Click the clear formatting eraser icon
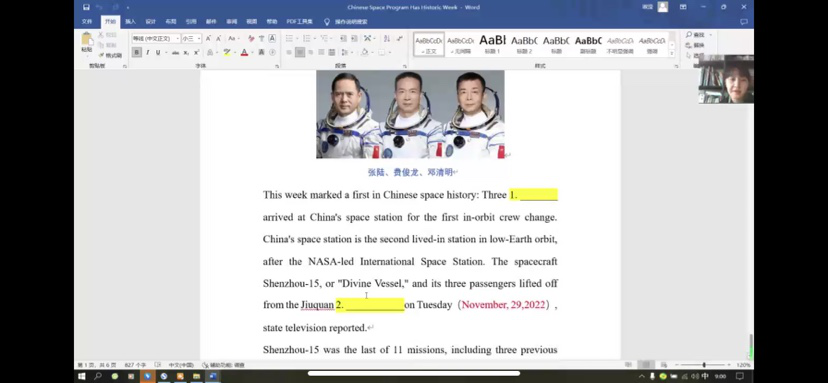 click(x=251, y=39)
